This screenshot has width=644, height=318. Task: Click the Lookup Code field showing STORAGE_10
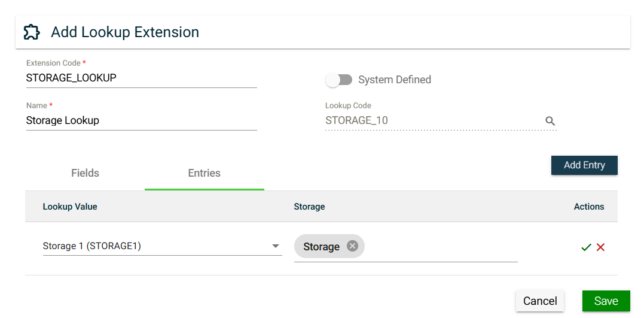431,120
